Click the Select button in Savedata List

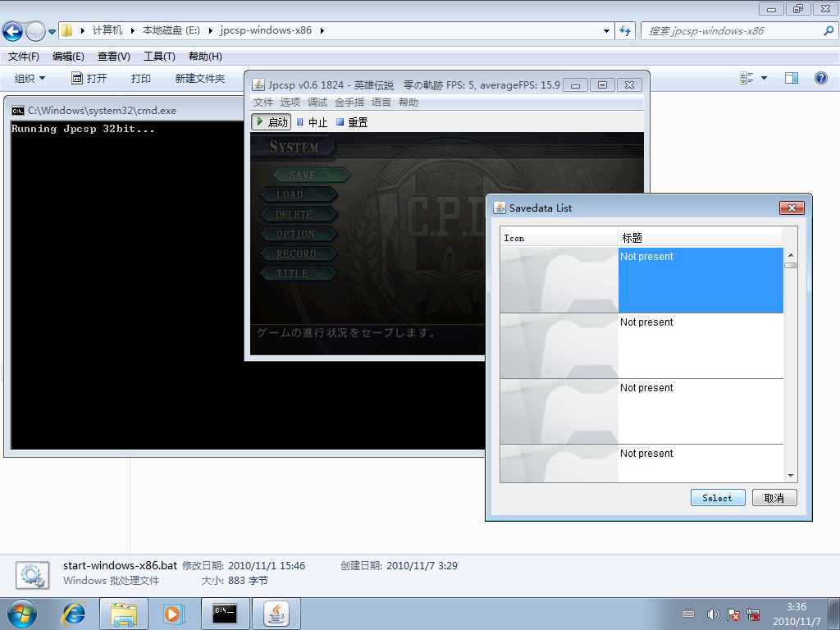tap(718, 498)
